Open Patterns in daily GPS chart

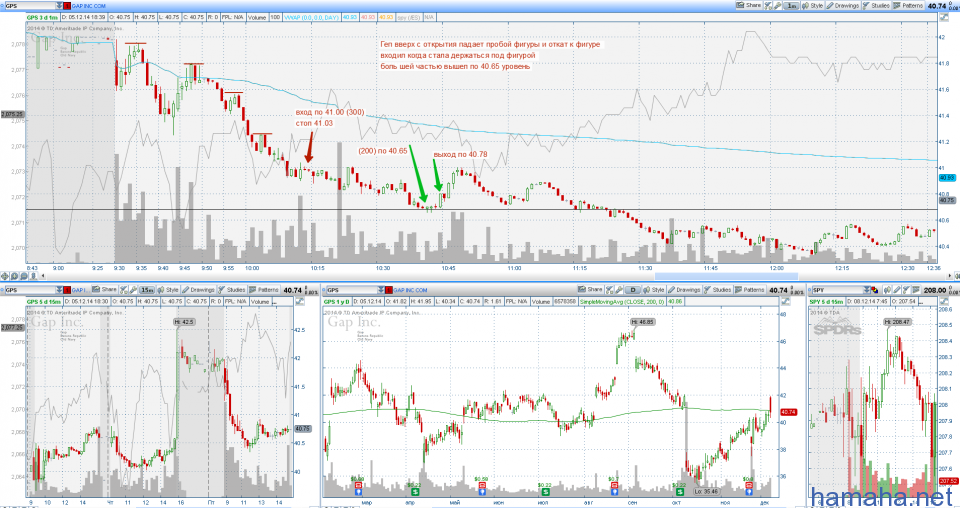(749, 289)
